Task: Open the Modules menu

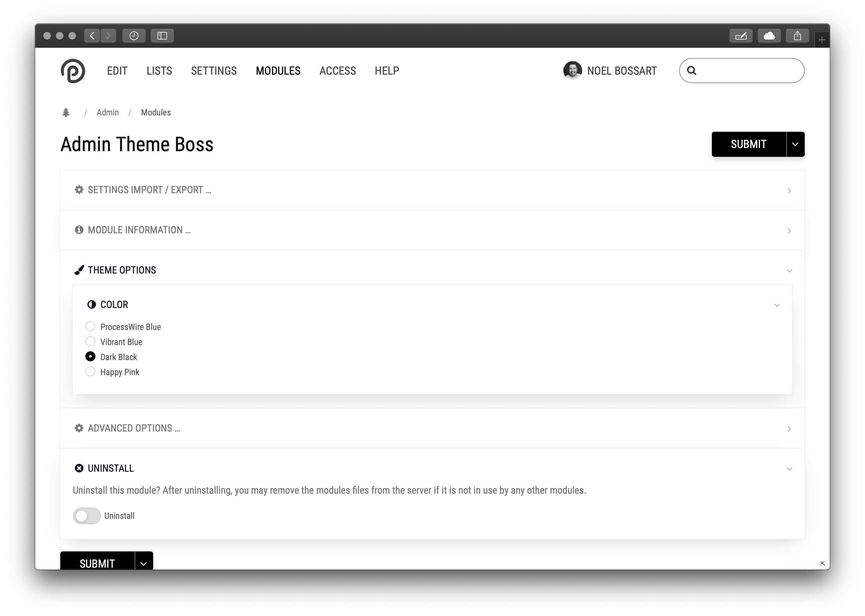Action: 278,71
